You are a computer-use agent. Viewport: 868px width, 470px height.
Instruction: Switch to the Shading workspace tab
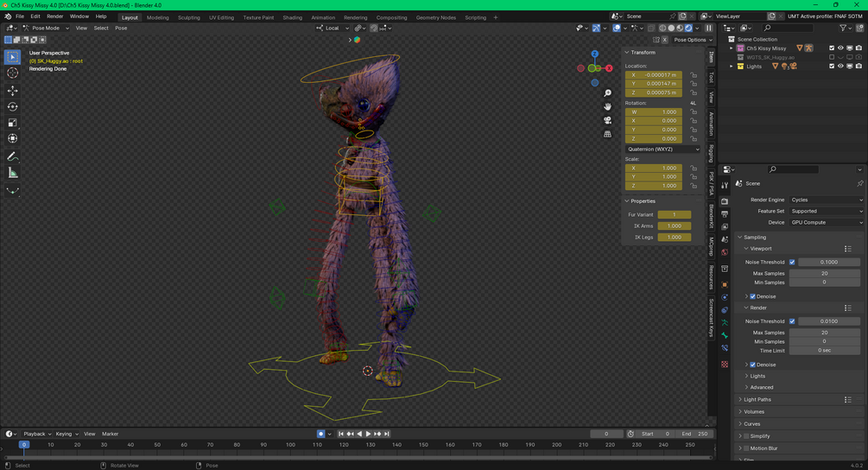pyautogui.click(x=292, y=17)
